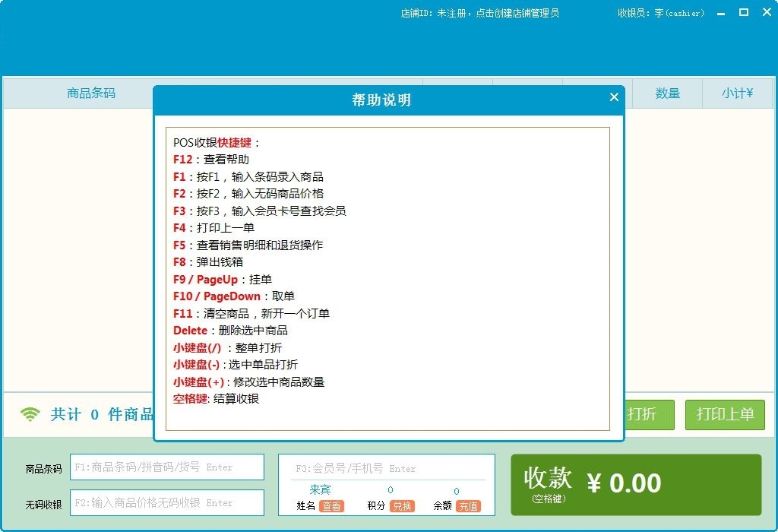The width and height of the screenshot is (778, 532).
Task: Focus the F2 无码收银 price input field
Action: pos(166,502)
